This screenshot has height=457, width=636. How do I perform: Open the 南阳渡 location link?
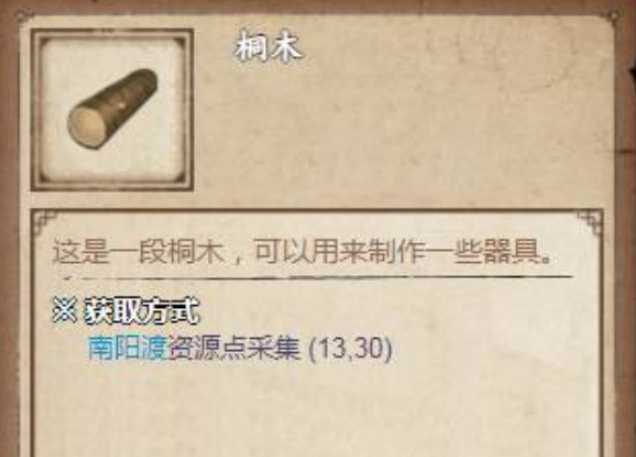pyautogui.click(x=129, y=349)
